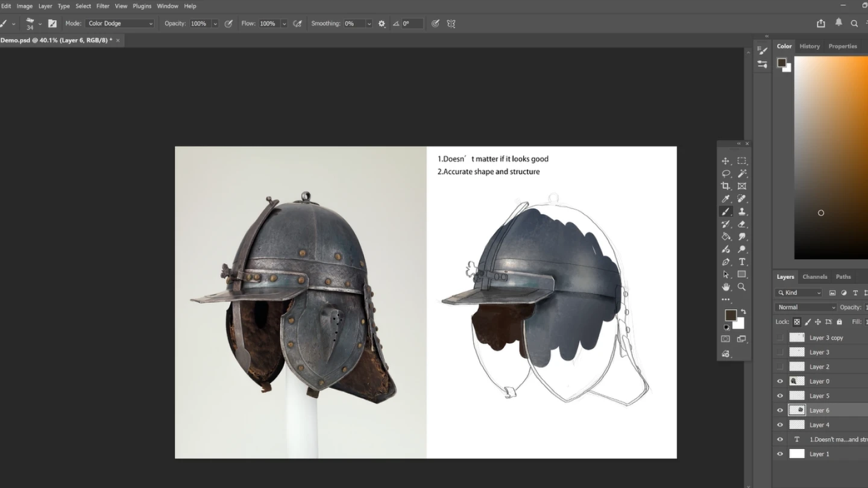Open the Normal blending mode dropdown
868x488 pixels.
pos(805,307)
